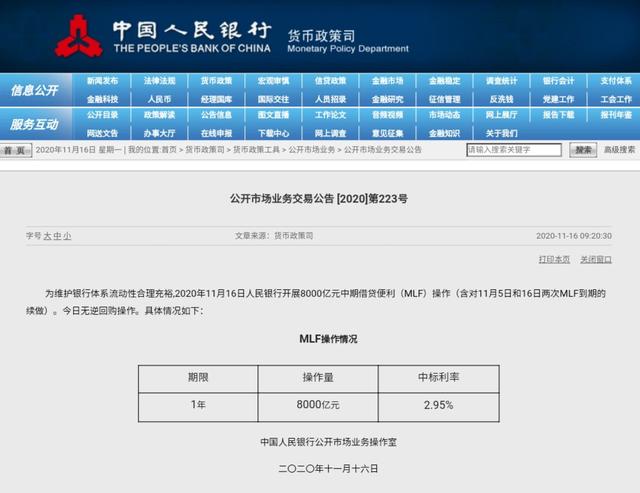Open the 金融市场 menu item
Viewport: 640px width, 493px height.
coord(387,81)
